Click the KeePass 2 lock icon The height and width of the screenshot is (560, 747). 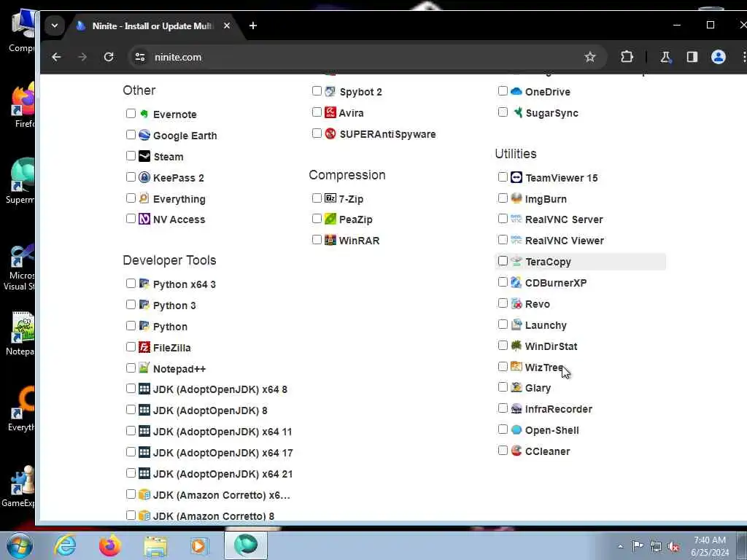(144, 177)
